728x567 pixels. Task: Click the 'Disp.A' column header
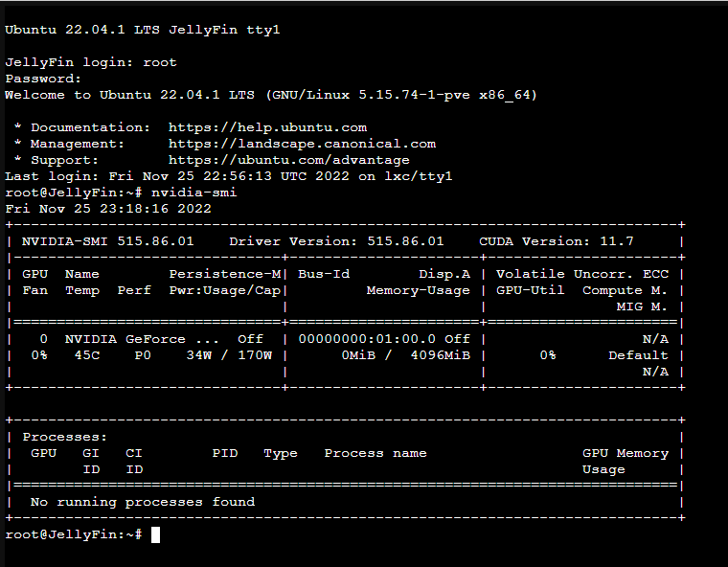[x=444, y=274]
